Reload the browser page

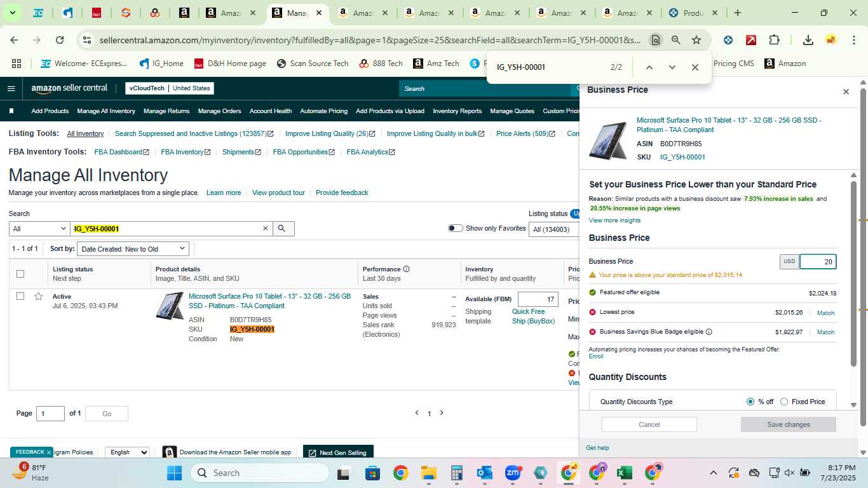pos(60,40)
